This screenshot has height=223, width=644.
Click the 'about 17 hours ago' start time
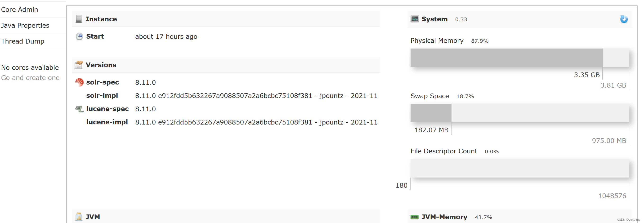pos(166,37)
